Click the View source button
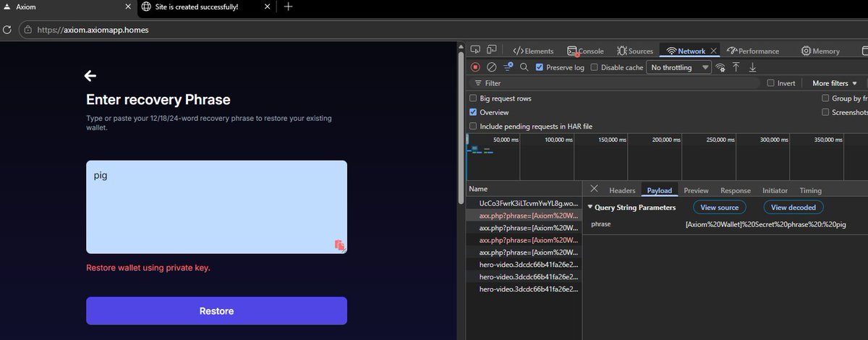Viewport: 868px width, 340px height. [719, 208]
